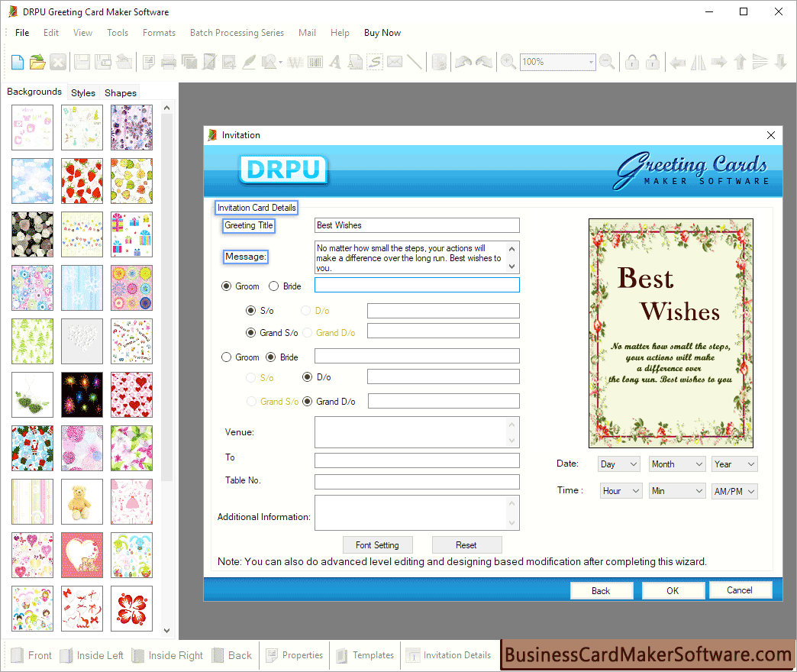This screenshot has height=672, width=797.
Task: Click the move up arrow icon
Action: pyautogui.click(x=740, y=62)
